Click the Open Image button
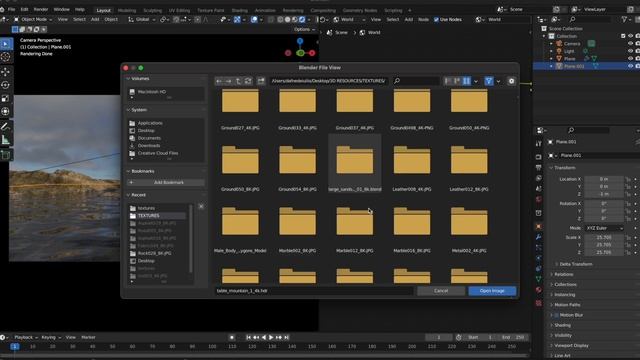 (492, 291)
